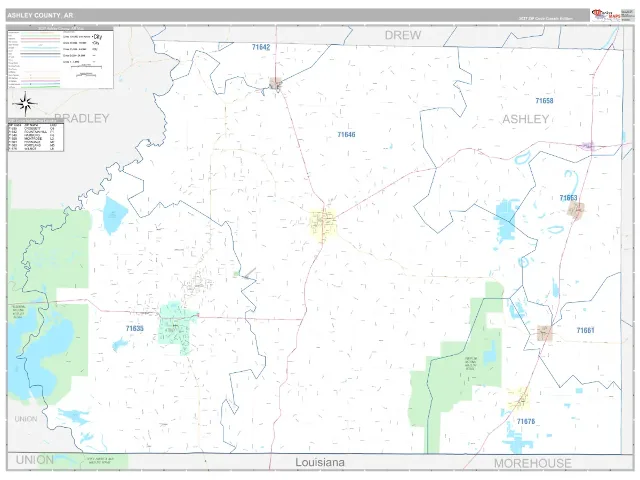The height and width of the screenshot is (480, 640).
Task: Click ZIP code label 71676
Action: [526, 421]
